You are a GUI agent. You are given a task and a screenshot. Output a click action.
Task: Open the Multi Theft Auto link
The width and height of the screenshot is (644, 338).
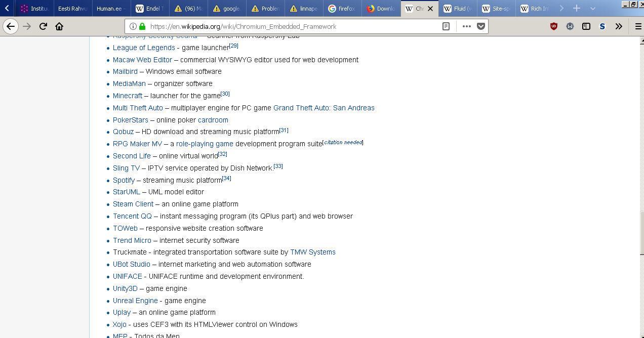[x=138, y=108]
